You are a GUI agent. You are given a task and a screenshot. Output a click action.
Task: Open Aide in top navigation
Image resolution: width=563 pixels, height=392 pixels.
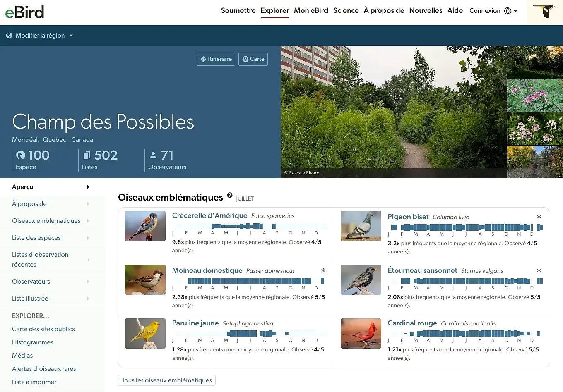(x=455, y=11)
